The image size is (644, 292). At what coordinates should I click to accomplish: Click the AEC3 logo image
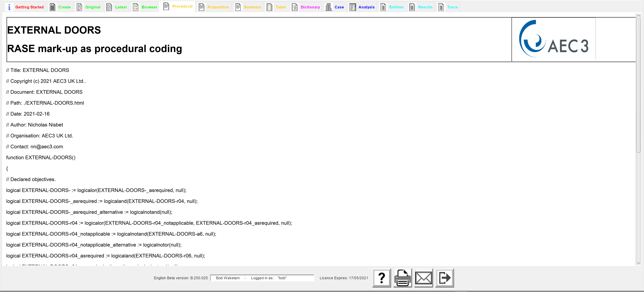[x=554, y=39]
